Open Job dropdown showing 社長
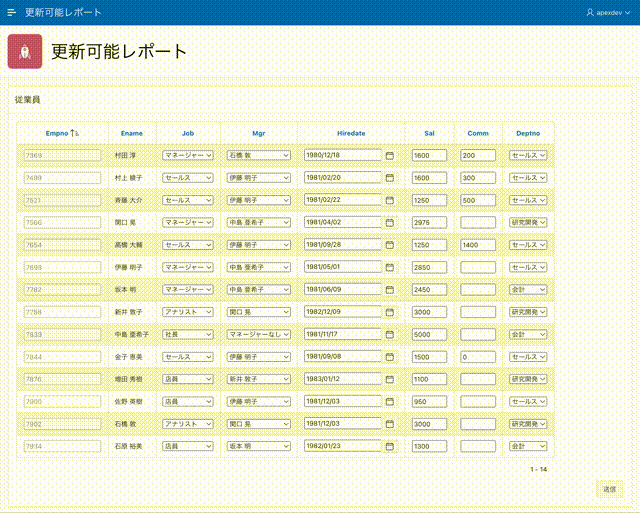The image size is (640, 513). click(188, 335)
